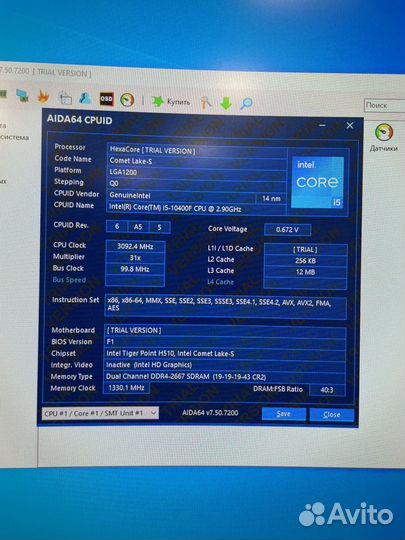405x540 pixels.
Task: Click the GenuineIntel vendor value
Action: click(x=181, y=195)
